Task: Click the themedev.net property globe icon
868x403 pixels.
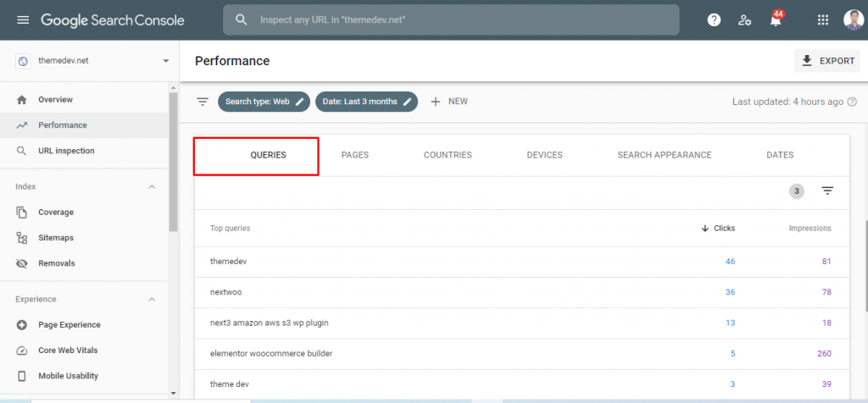Action: pyautogui.click(x=23, y=61)
